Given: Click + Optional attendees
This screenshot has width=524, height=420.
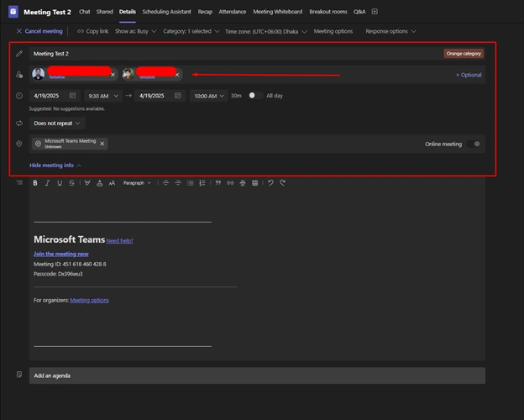Looking at the screenshot, I should tap(469, 75).
